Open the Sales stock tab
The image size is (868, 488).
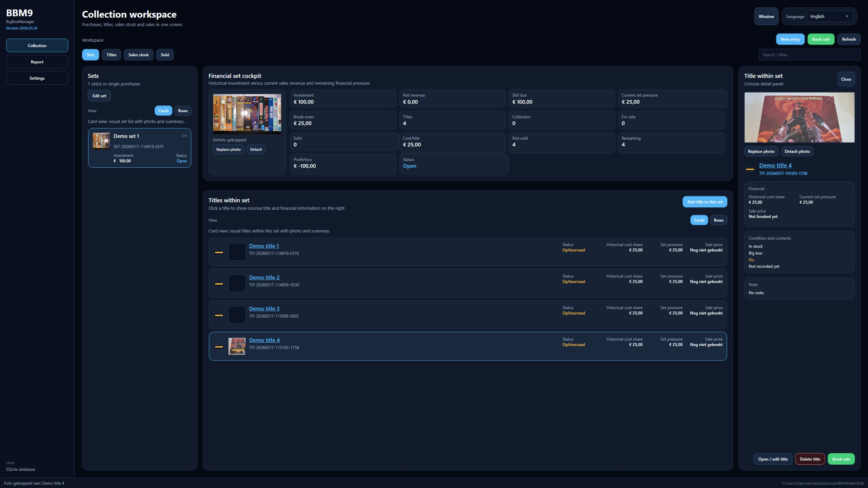click(138, 55)
